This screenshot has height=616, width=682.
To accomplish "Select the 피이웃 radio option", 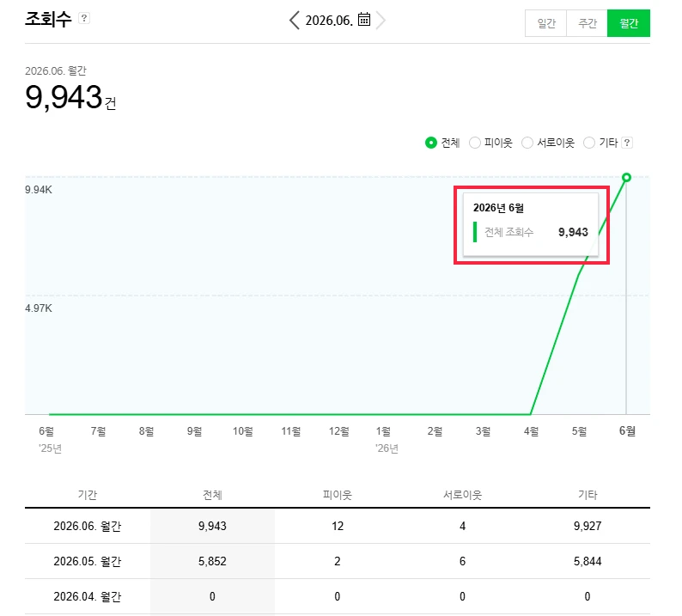I will click(x=475, y=143).
